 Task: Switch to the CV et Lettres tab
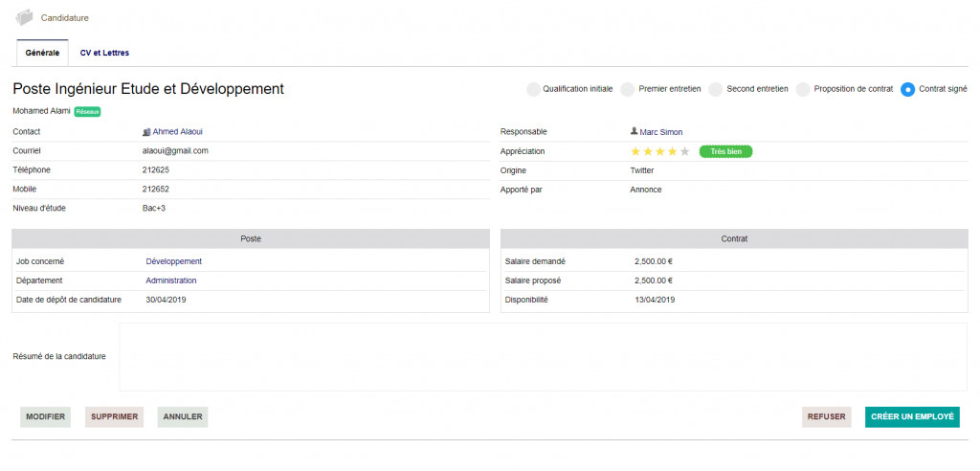[104, 53]
